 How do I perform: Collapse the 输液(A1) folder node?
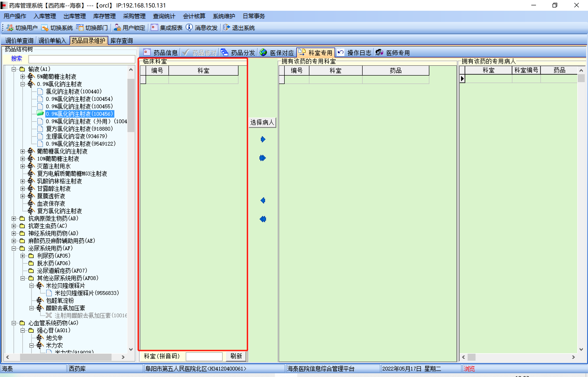[14, 69]
